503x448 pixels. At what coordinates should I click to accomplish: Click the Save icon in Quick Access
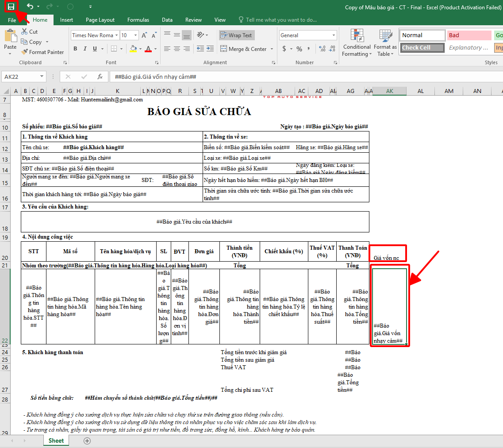pyautogui.click(x=11, y=6)
